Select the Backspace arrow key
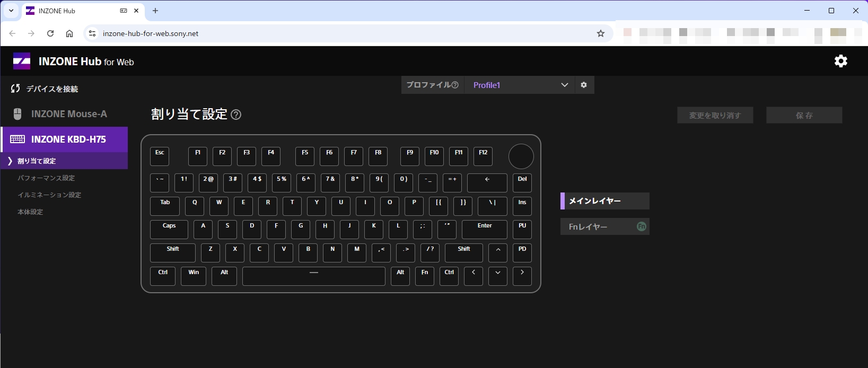The image size is (868, 368). pyautogui.click(x=487, y=183)
